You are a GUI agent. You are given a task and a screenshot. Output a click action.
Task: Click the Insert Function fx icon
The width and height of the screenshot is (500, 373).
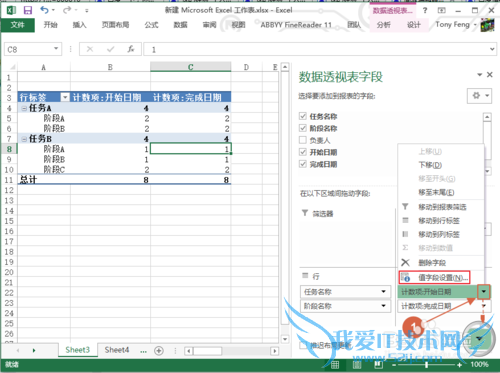pyautogui.click(x=131, y=49)
